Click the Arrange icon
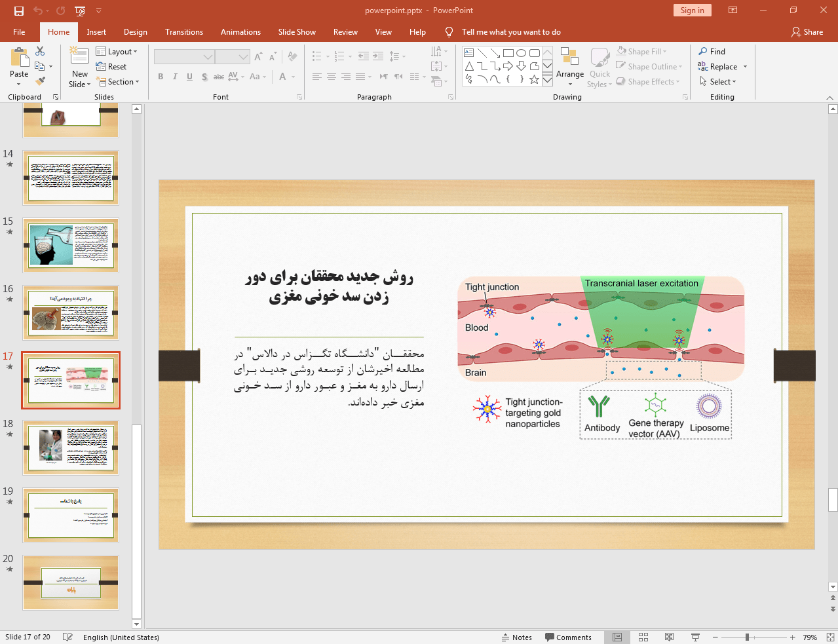Image resolution: width=838 pixels, height=644 pixels. pyautogui.click(x=569, y=58)
